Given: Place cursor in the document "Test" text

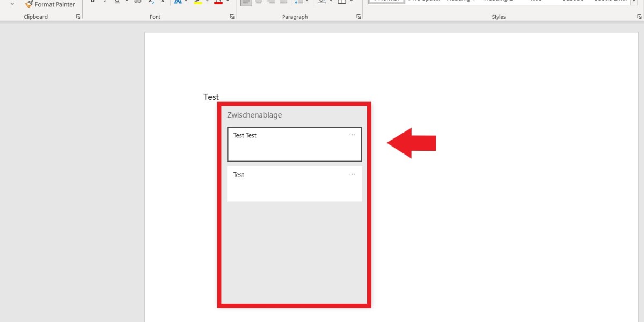Looking at the screenshot, I should [x=211, y=97].
